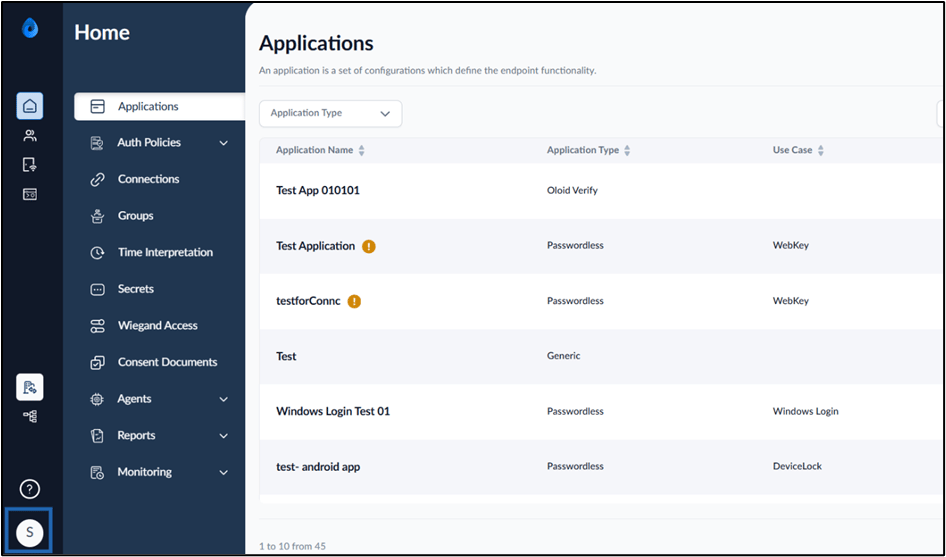Click the Oloid Verify type cell

[x=573, y=191]
